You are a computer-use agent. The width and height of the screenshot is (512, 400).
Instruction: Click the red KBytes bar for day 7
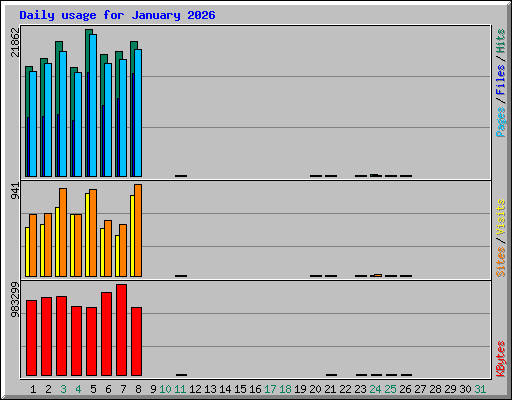pyautogui.click(x=121, y=330)
